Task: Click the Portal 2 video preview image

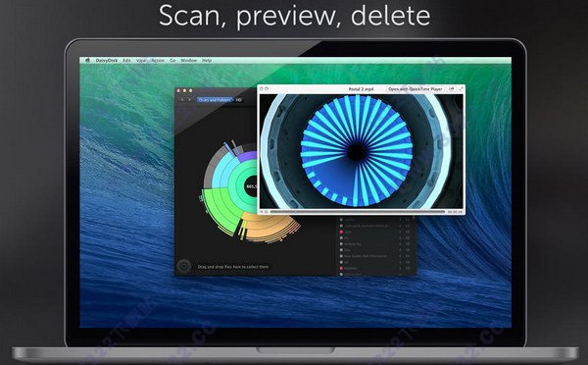Action: [x=361, y=151]
